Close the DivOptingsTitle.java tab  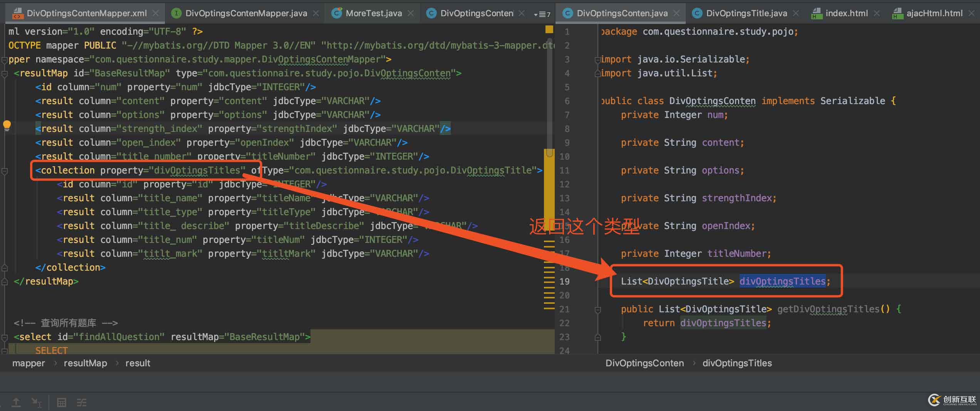click(796, 13)
